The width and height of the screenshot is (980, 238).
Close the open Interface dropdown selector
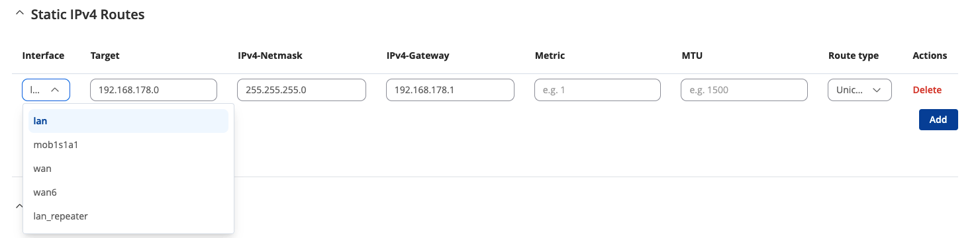pos(46,90)
